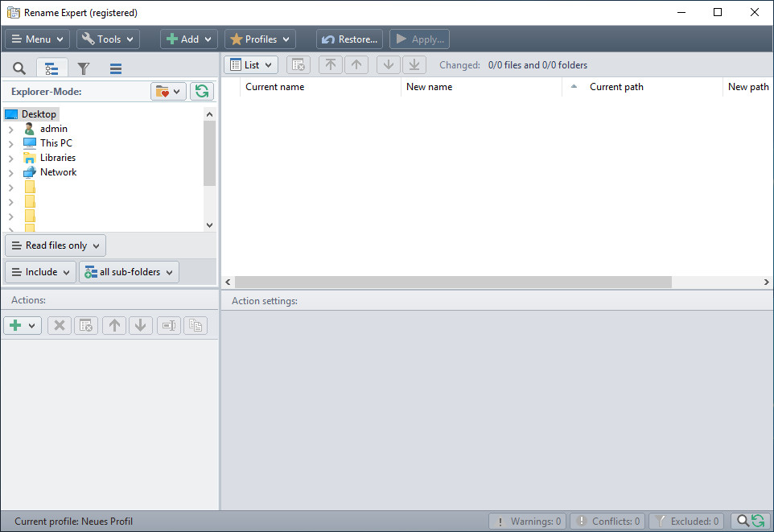This screenshot has height=532, width=774.
Task: Switch to the explorer tree tab
Action: click(x=51, y=68)
